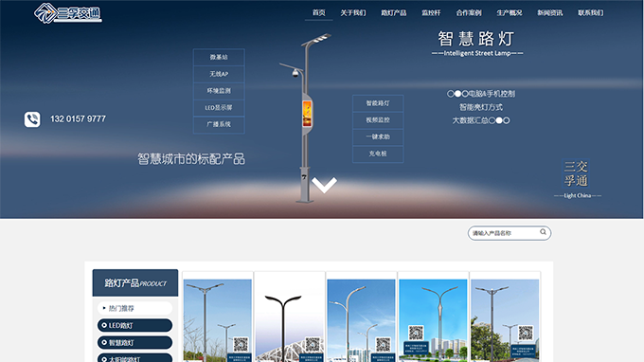The width and height of the screenshot is (644, 362).
Task: Click the company logo in the header
Action: 68,13
